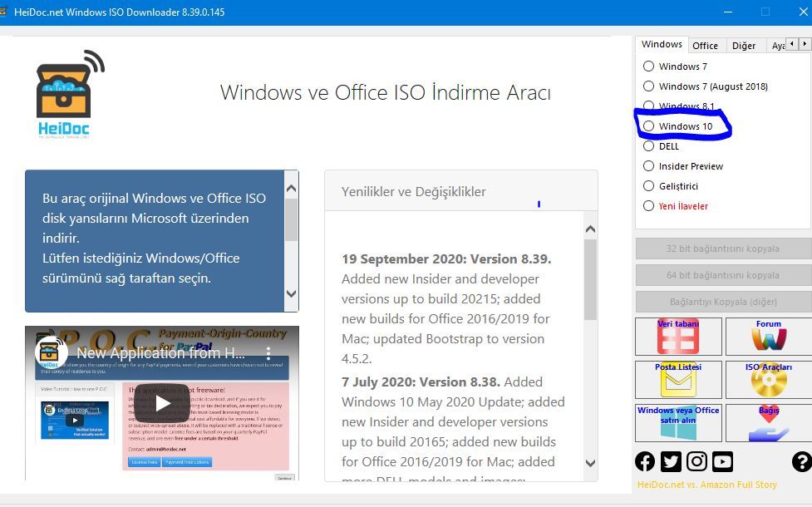Select the DELL radio button

648,146
